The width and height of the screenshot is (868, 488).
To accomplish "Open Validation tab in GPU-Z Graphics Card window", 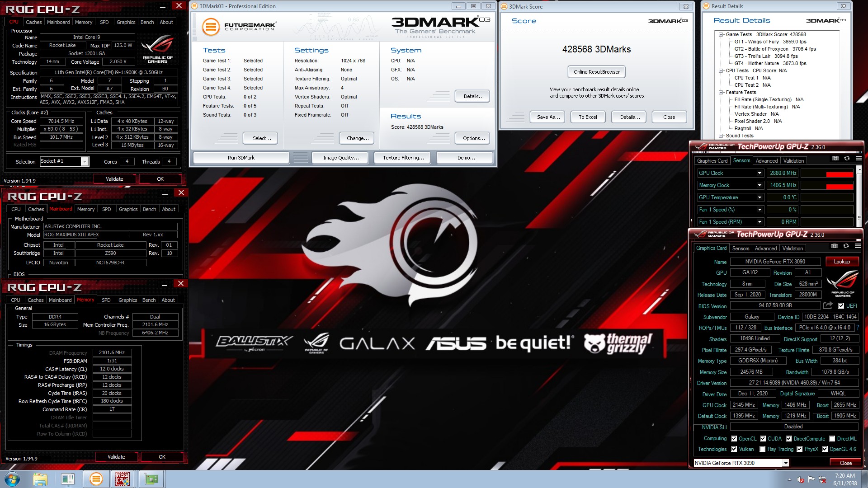I will pyautogui.click(x=793, y=249).
